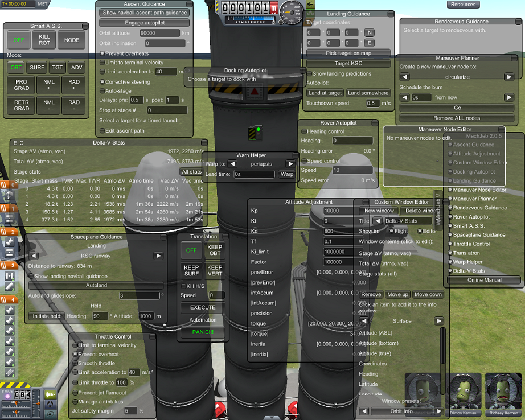The width and height of the screenshot is (525, 420).
Task: Click the PRO GRAD orientation button
Action: (22, 85)
